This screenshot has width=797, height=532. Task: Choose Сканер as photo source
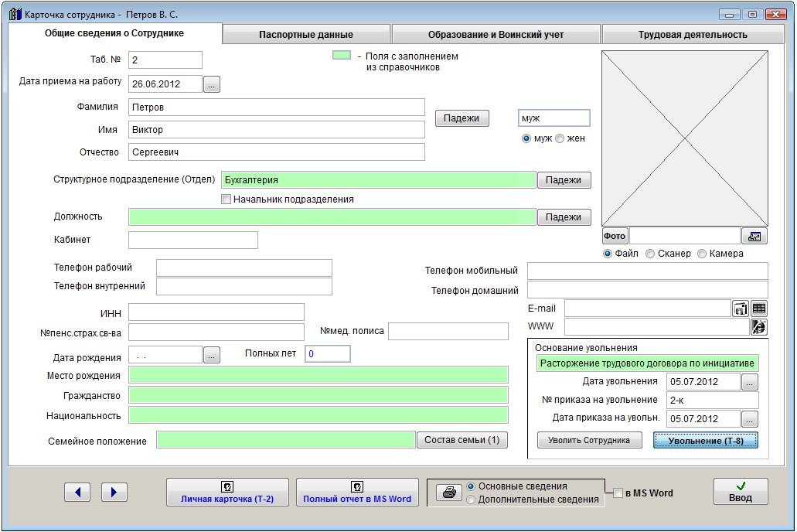[x=650, y=254]
